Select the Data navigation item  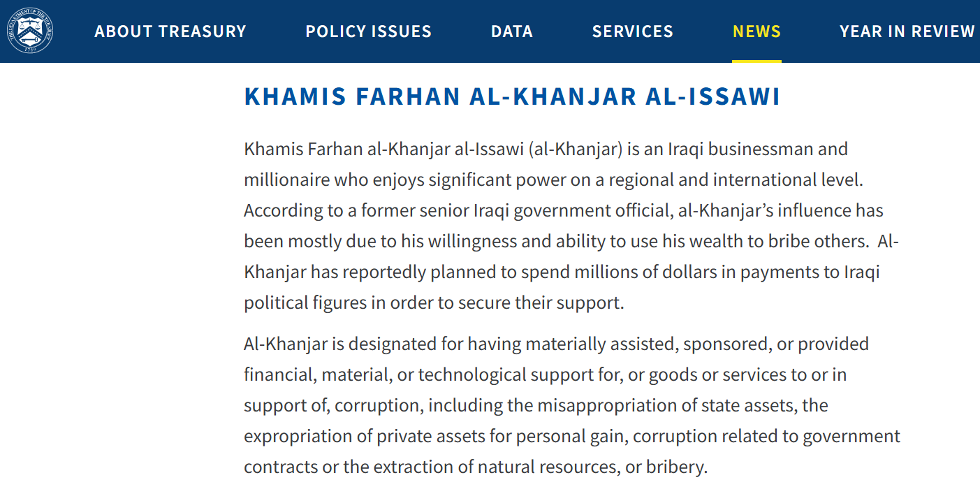pyautogui.click(x=511, y=31)
